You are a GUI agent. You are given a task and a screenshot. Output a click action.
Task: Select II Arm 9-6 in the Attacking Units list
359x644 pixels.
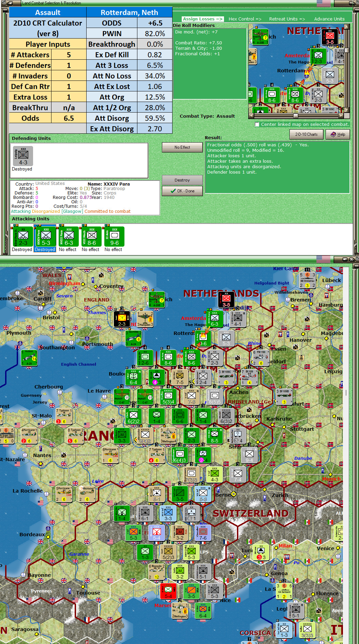[114, 236]
